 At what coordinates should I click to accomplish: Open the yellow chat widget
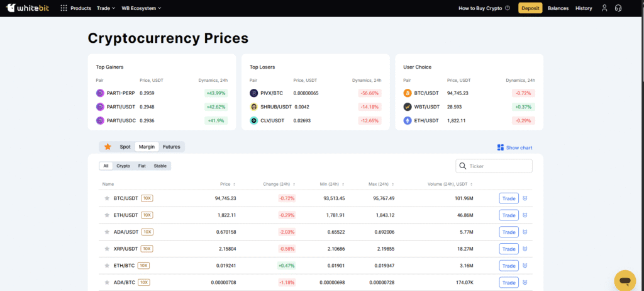(x=625, y=281)
